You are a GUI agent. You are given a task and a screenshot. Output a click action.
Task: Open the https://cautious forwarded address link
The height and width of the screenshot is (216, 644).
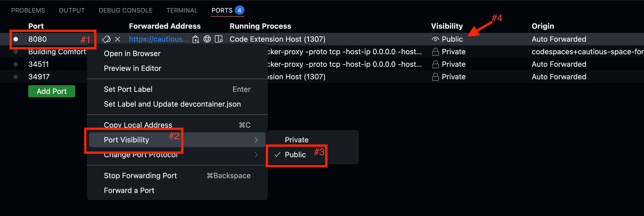[x=159, y=39]
